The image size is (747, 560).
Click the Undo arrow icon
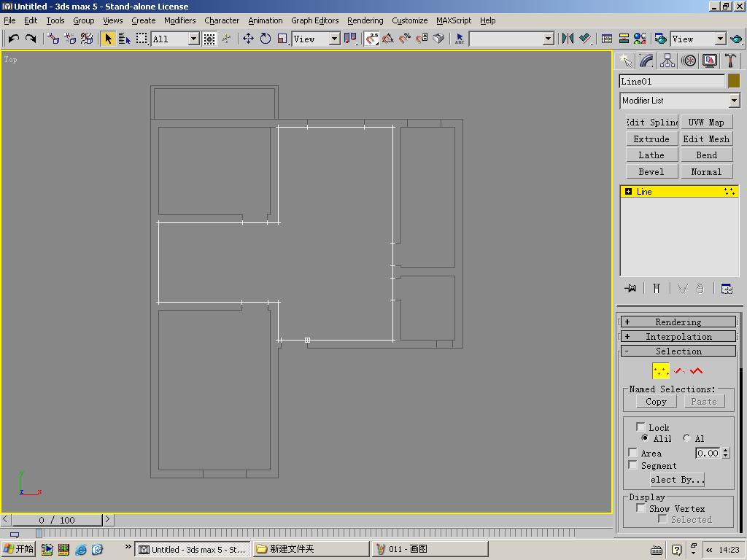13,39
